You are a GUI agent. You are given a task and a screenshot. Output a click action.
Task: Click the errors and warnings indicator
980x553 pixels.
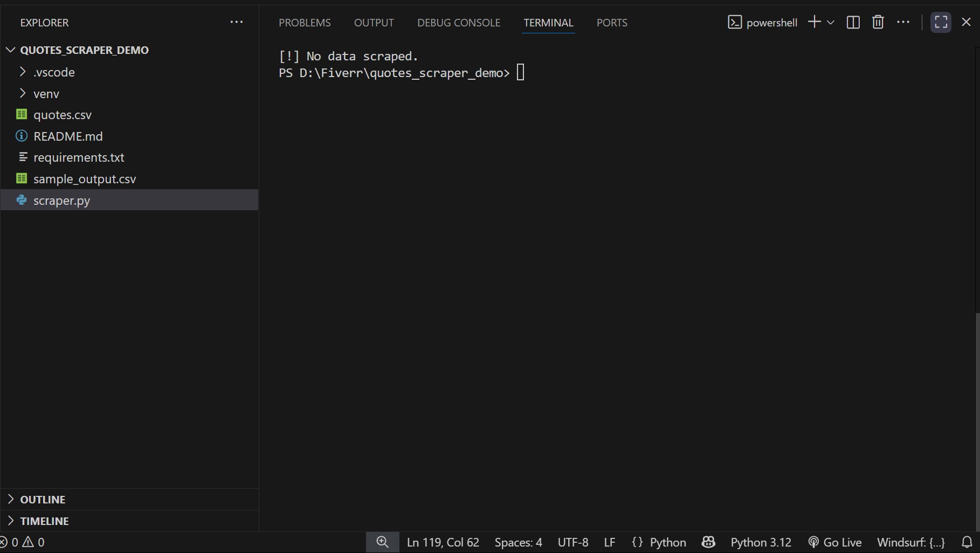click(23, 542)
